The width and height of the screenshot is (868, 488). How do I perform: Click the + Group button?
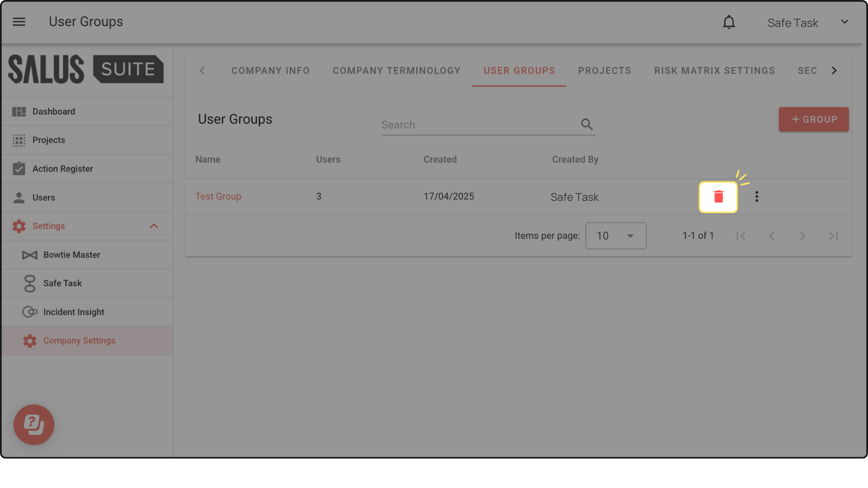point(813,120)
